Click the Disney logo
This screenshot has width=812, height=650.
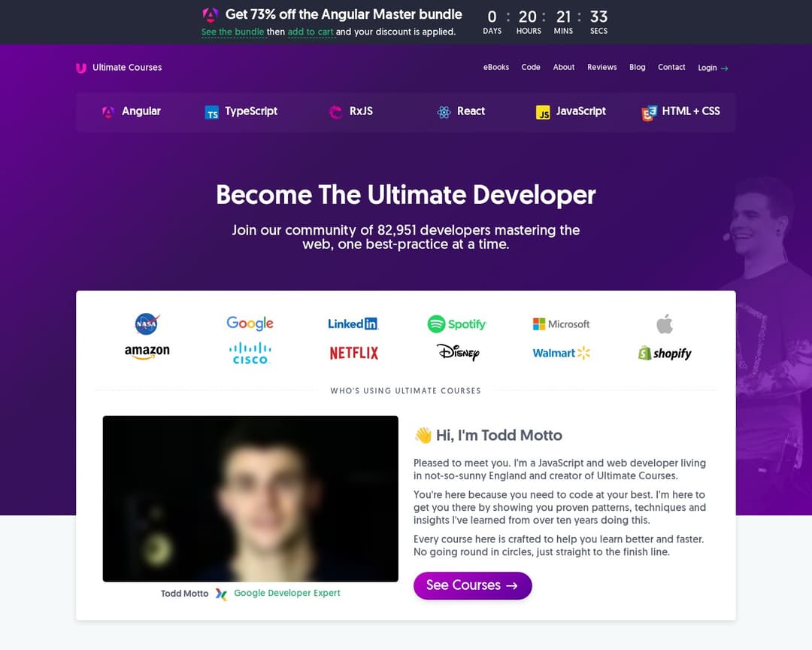(458, 353)
